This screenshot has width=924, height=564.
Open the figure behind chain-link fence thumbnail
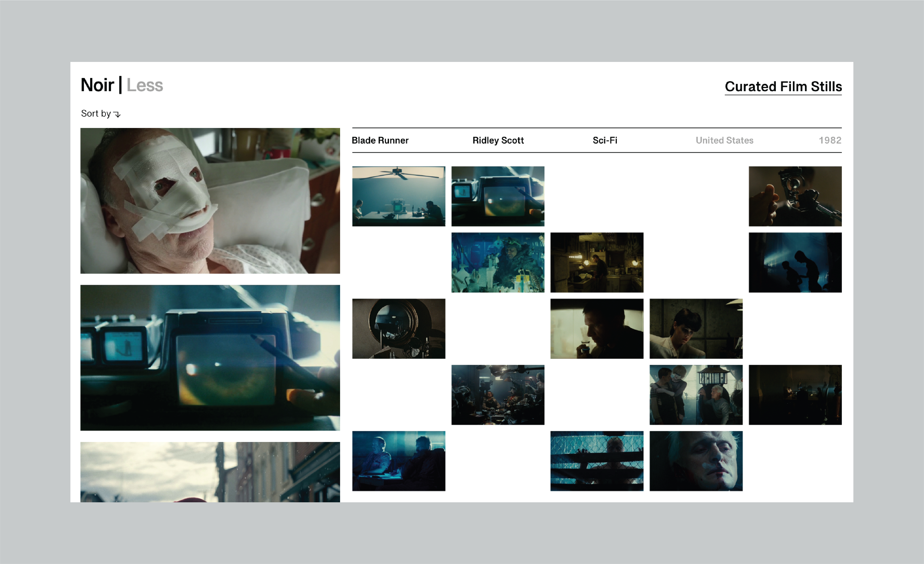coord(597,461)
